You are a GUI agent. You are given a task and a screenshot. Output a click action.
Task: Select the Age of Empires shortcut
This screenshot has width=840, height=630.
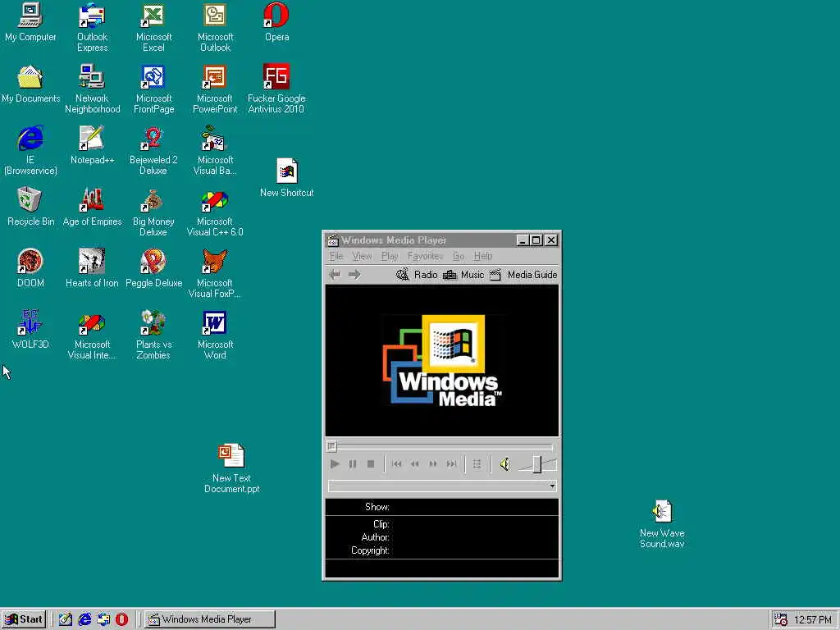pyautogui.click(x=92, y=206)
